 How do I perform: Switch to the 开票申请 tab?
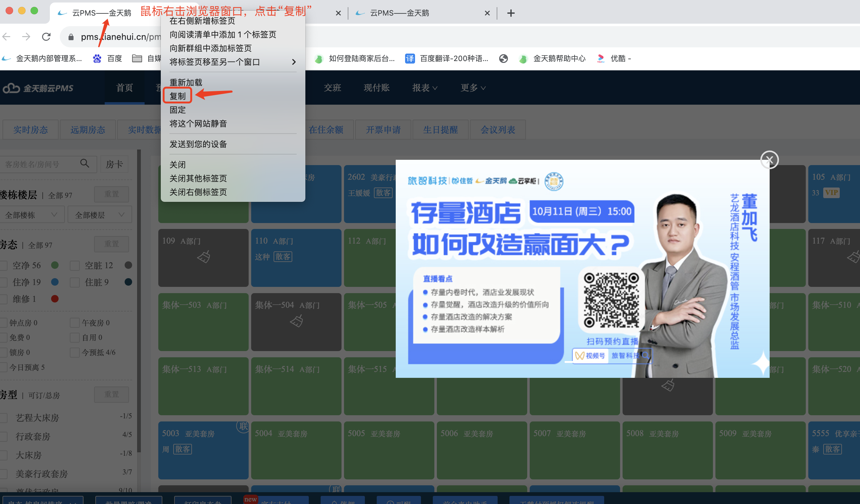[x=383, y=130]
